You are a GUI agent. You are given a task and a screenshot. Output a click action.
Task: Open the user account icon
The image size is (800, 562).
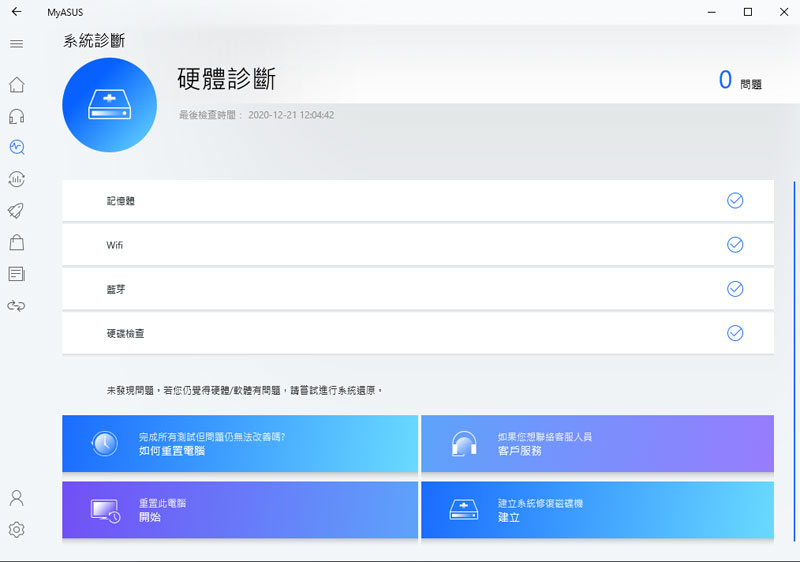point(17,498)
